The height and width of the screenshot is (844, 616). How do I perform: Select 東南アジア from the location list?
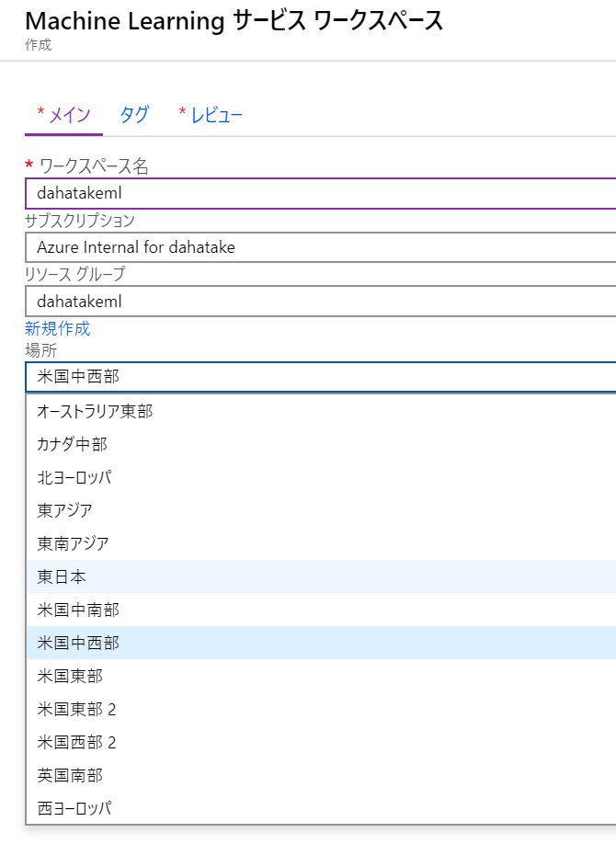click(x=321, y=543)
